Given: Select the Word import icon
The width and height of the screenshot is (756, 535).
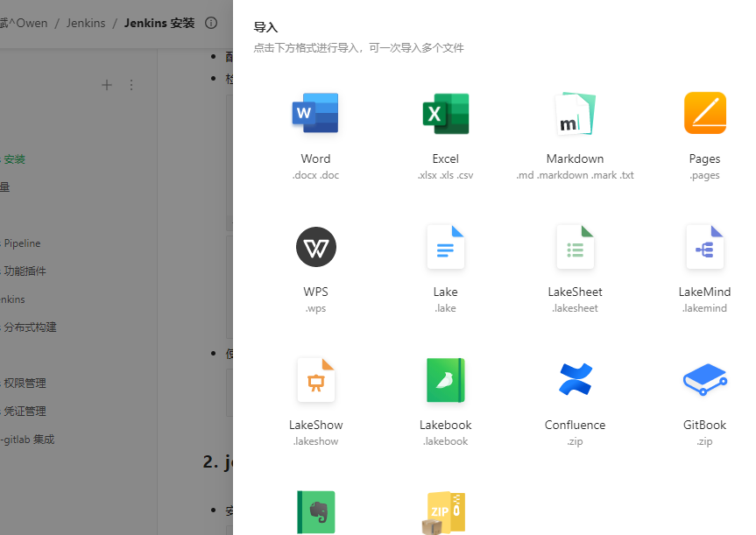Looking at the screenshot, I should click(315, 113).
